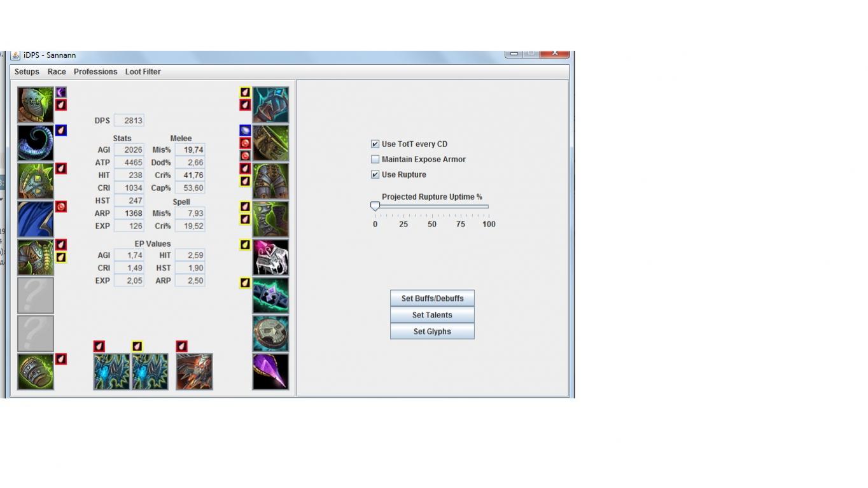Open the Setups menu

27,72
